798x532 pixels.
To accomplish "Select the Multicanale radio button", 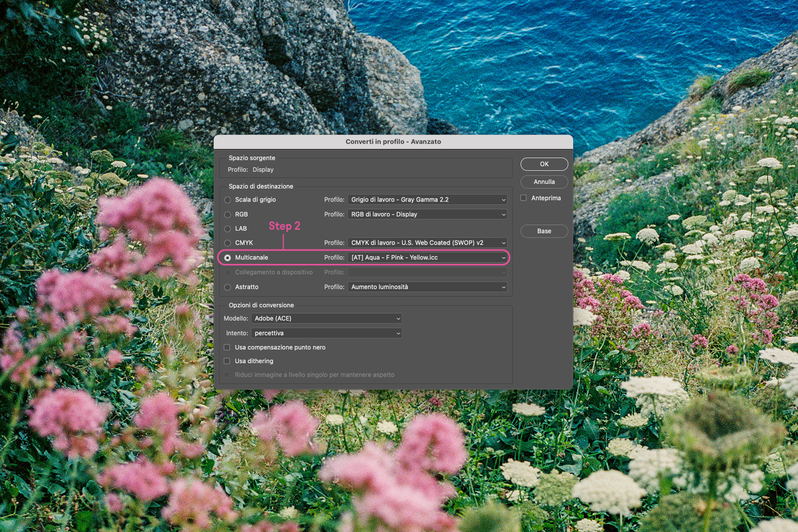I will click(228, 257).
